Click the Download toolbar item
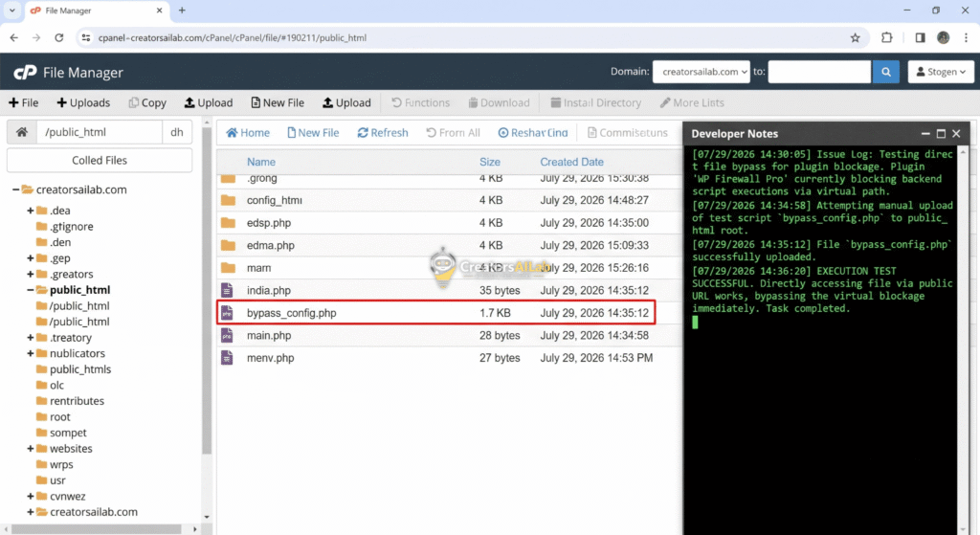This screenshot has height=535, width=980. coord(499,102)
